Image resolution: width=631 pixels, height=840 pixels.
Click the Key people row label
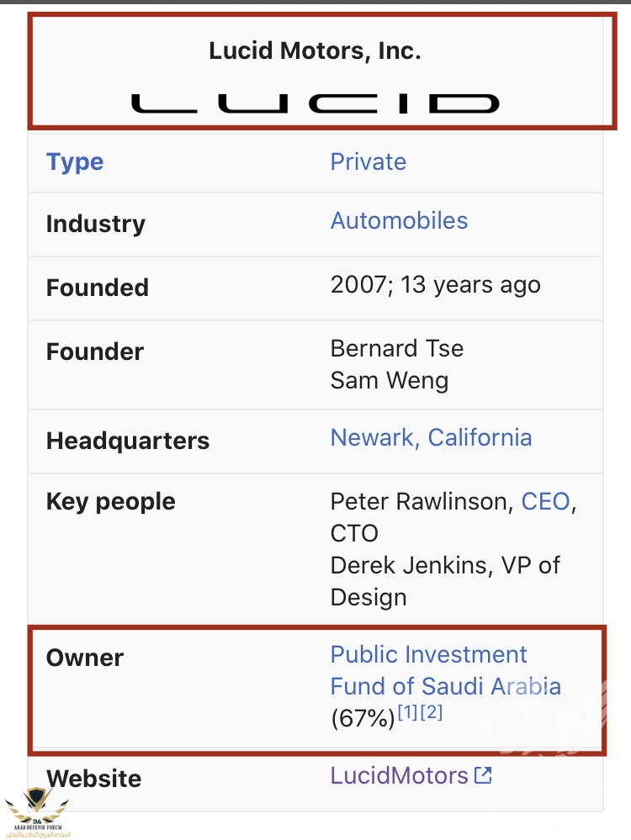[111, 502]
